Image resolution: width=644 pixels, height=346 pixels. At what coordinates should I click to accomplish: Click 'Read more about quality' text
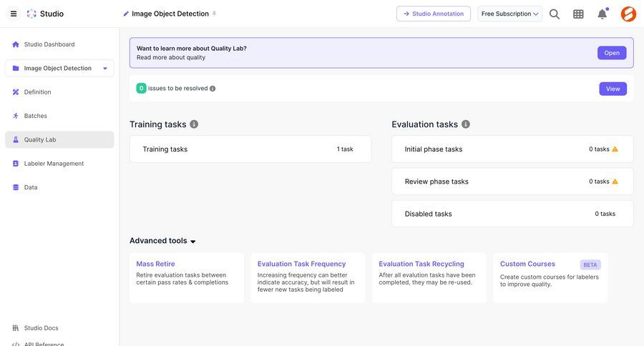tap(171, 57)
